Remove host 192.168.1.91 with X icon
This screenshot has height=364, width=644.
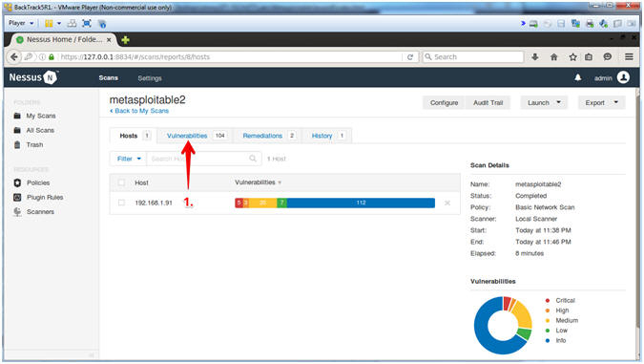pyautogui.click(x=447, y=203)
